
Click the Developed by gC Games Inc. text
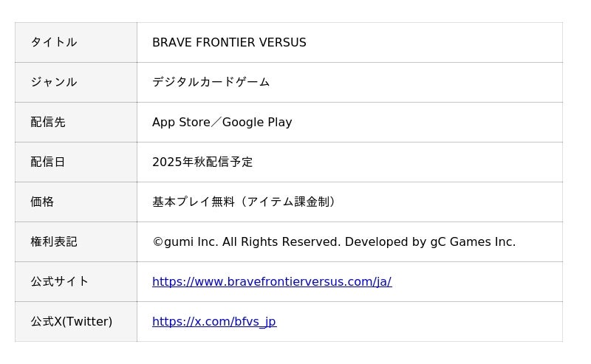coord(430,241)
